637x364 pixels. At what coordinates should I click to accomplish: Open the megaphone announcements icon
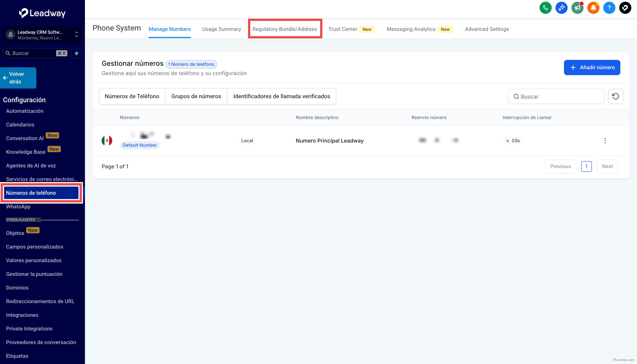(x=577, y=8)
